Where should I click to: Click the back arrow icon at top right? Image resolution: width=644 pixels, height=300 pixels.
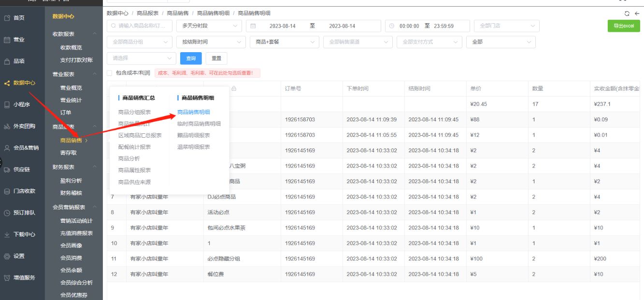[x=637, y=14]
